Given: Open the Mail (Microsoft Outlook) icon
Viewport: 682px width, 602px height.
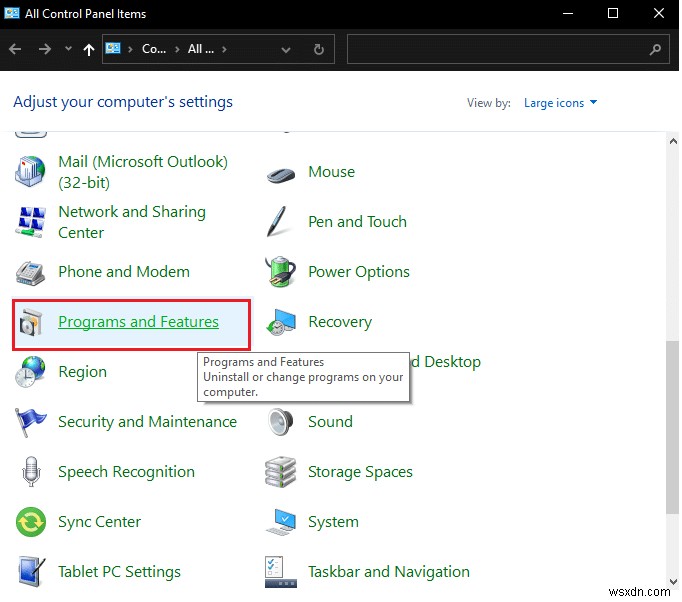Looking at the screenshot, I should pos(30,172).
